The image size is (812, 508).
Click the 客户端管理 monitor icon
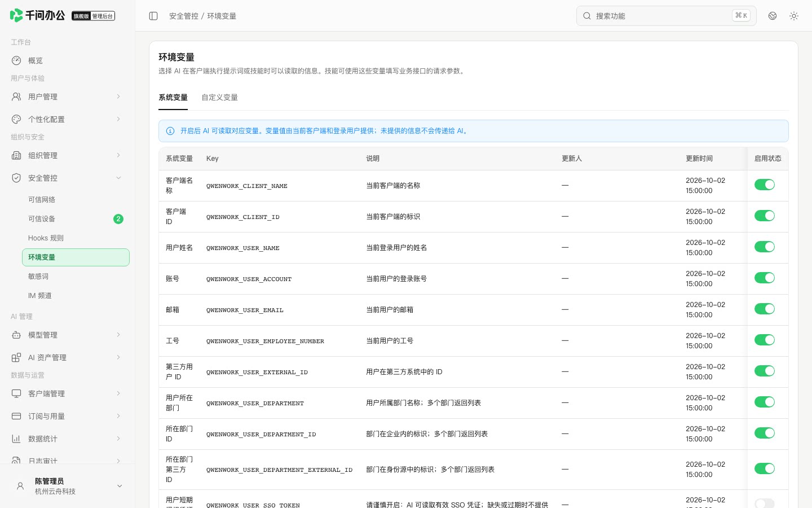[16, 393]
